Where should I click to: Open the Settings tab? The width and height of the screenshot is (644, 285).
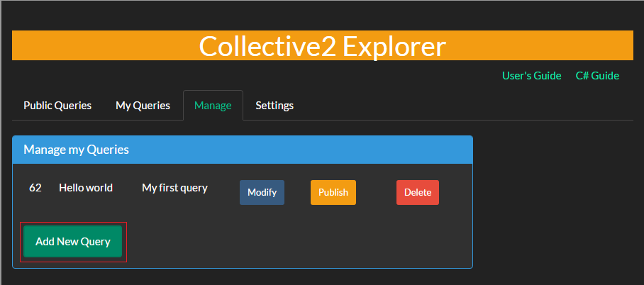tap(274, 106)
